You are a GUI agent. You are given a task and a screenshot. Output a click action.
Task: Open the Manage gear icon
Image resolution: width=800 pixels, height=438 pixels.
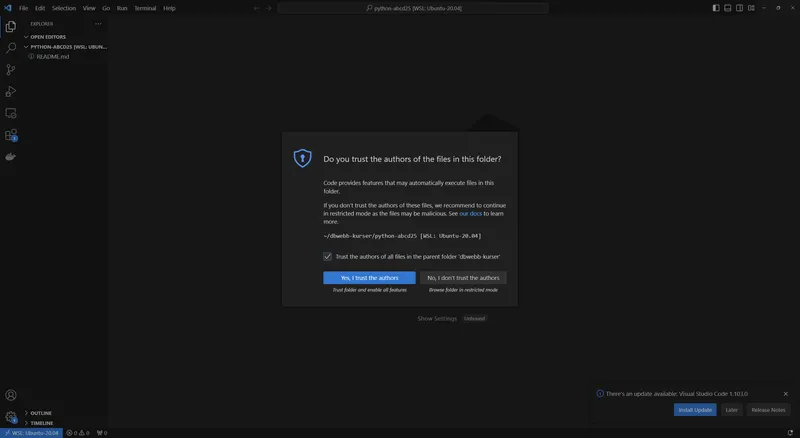coord(11,417)
